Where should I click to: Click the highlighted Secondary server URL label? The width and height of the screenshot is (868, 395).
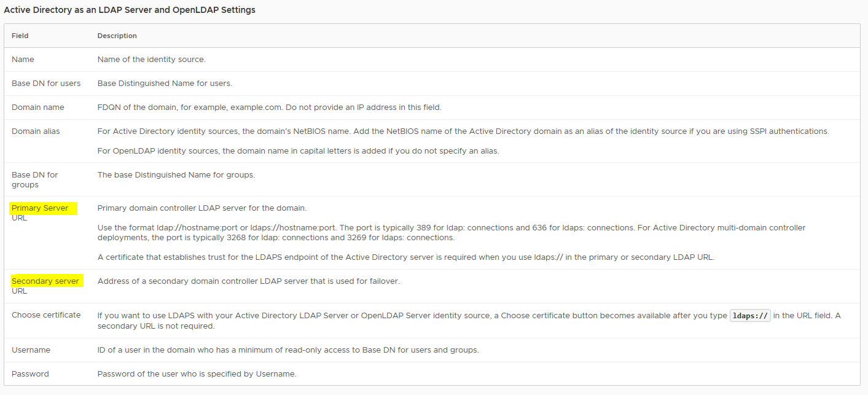pos(45,286)
